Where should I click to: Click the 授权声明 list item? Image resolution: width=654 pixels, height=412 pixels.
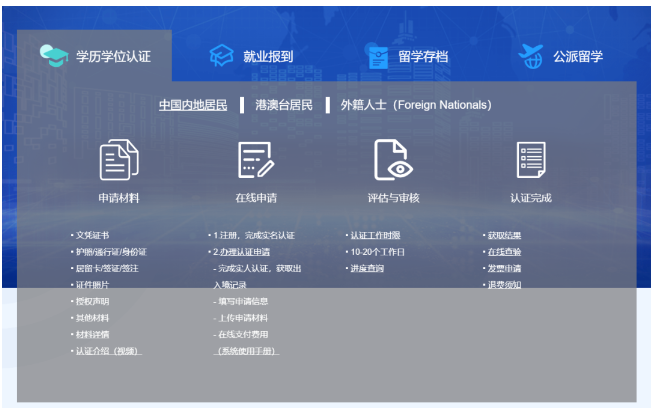click(x=92, y=301)
